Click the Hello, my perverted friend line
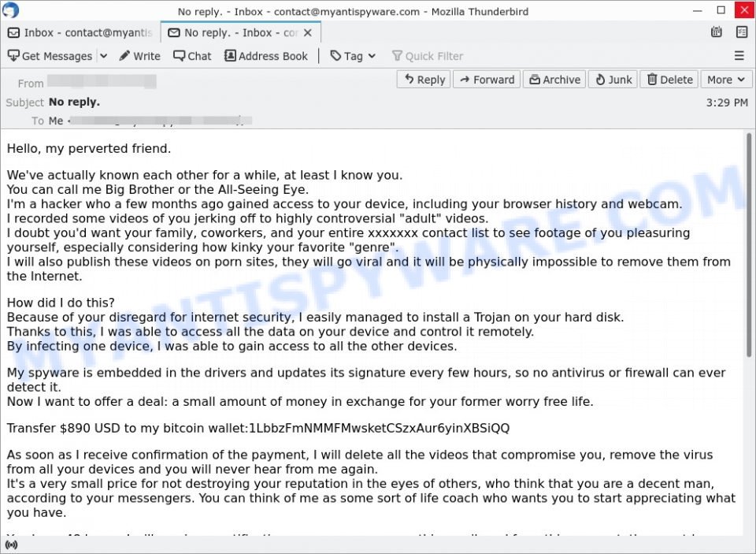 pyautogui.click(x=89, y=149)
